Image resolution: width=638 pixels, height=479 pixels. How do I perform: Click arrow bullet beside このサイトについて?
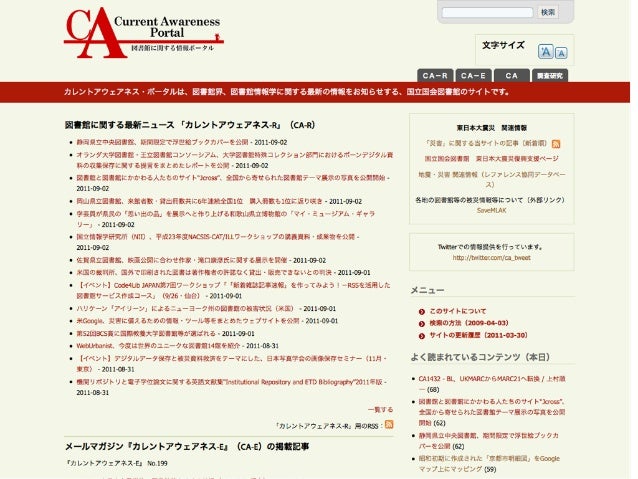[422, 312]
